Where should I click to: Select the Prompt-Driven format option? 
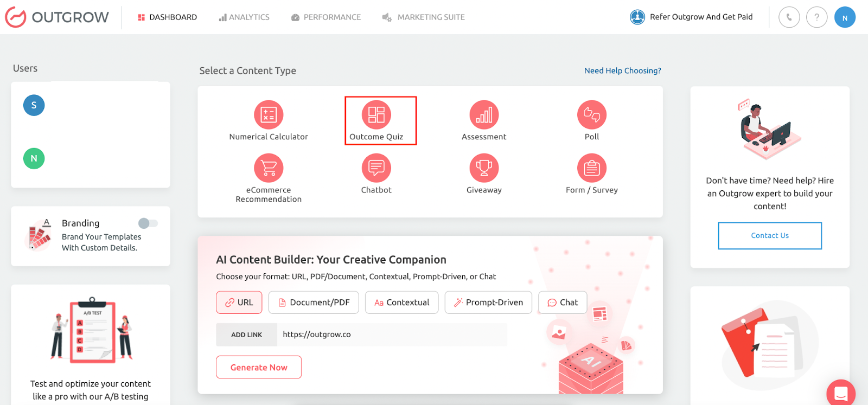(488, 303)
